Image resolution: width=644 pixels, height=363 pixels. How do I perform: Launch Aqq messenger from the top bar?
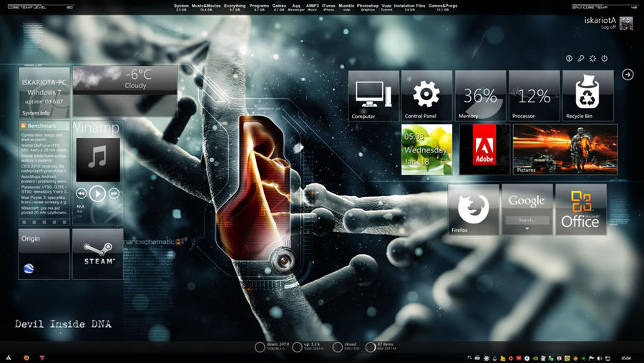point(296,7)
